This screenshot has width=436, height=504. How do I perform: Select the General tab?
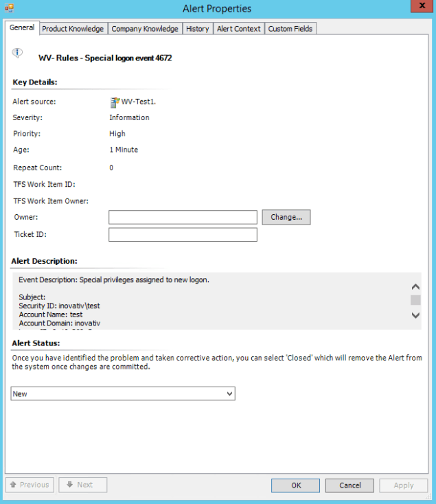[x=22, y=28]
